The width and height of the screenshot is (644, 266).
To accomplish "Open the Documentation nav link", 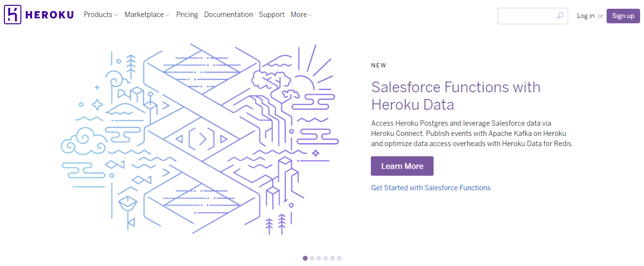I will (228, 15).
